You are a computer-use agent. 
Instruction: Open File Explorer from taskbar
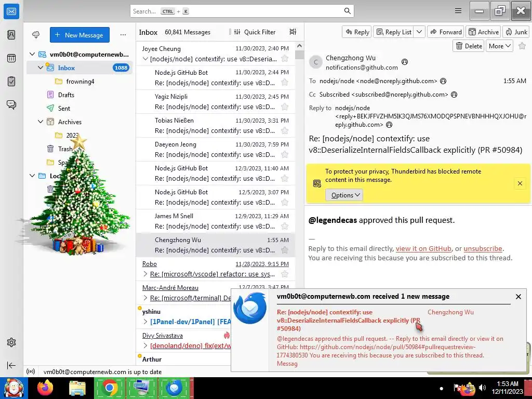77,388
